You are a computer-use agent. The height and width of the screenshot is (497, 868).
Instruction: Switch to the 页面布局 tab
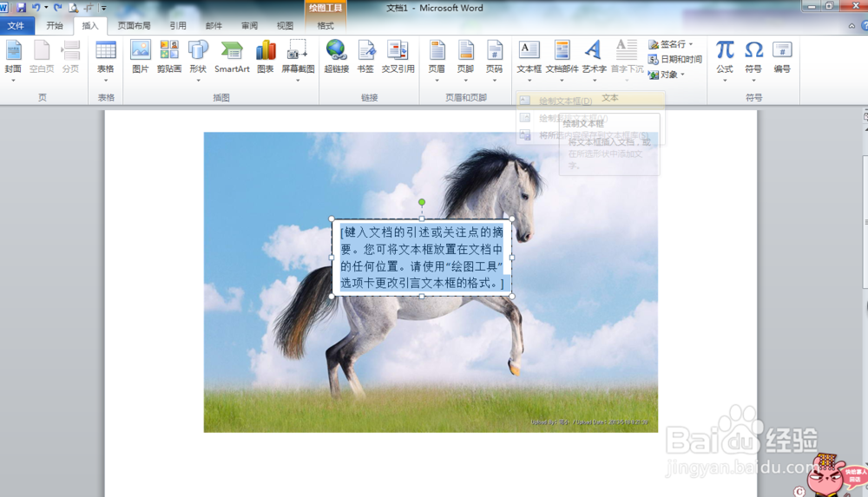134,25
